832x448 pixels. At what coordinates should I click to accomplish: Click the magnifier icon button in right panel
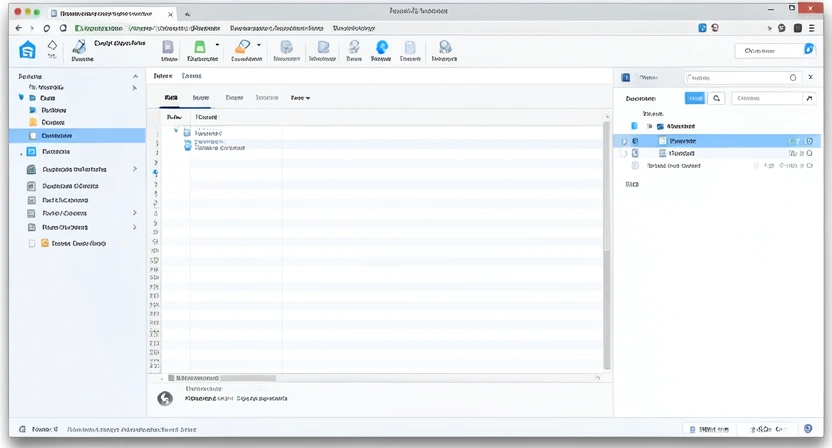[717, 99]
